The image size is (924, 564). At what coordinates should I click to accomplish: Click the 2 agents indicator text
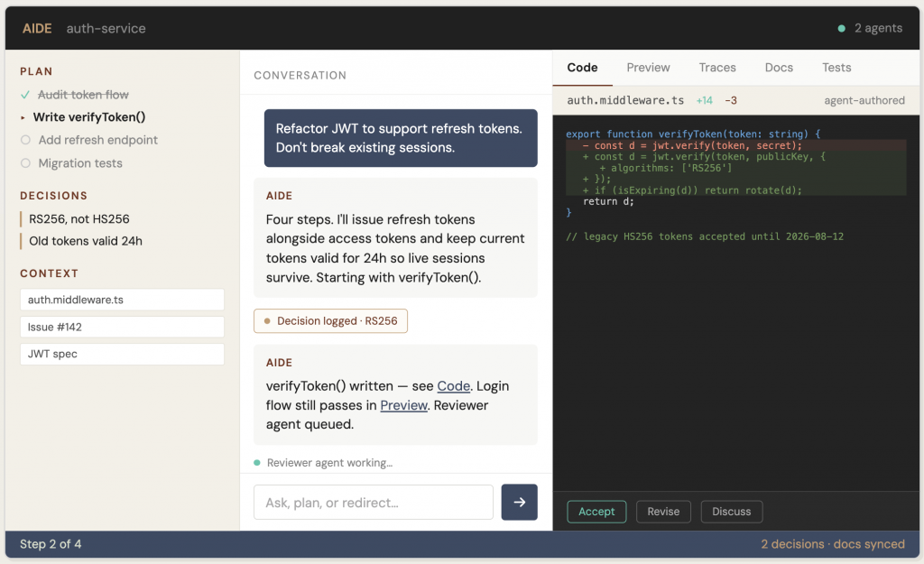pos(878,28)
